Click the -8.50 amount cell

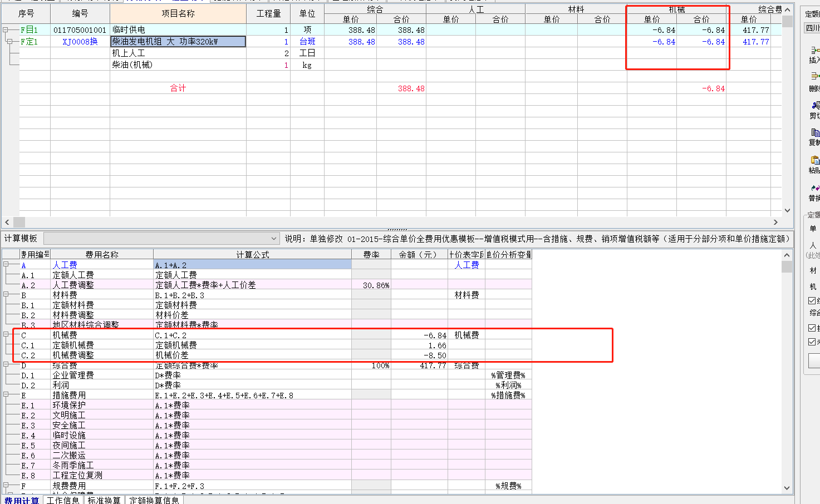pos(419,355)
